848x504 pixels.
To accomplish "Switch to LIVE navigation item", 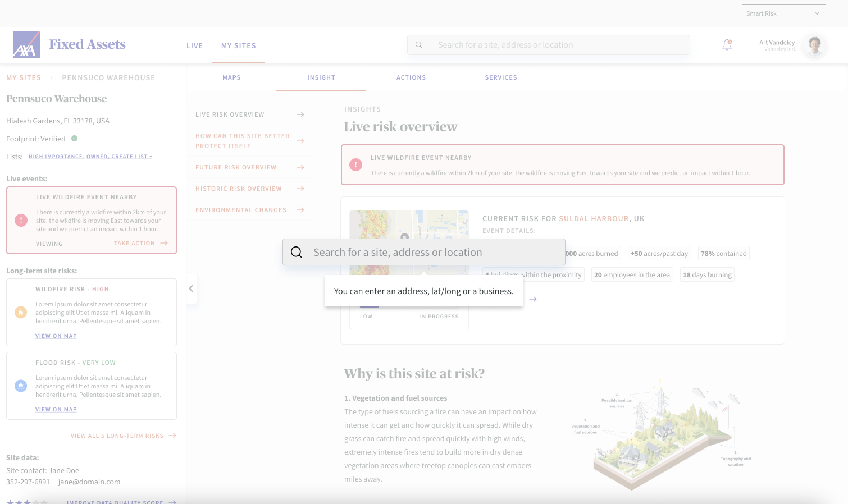I will (195, 46).
